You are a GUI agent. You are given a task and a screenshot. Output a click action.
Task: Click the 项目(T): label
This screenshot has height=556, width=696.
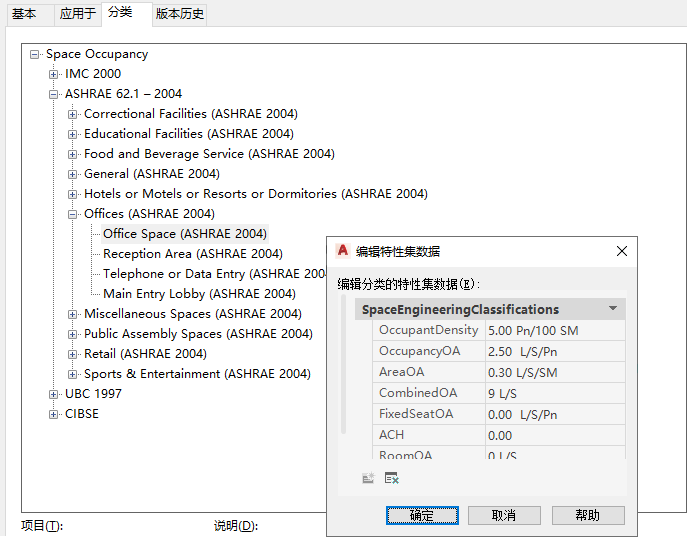coord(42,526)
